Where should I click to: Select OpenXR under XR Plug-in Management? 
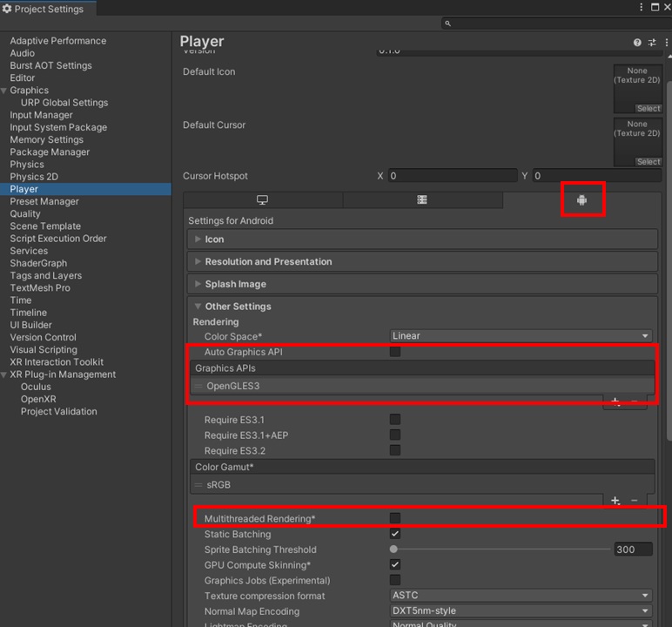tap(38, 399)
